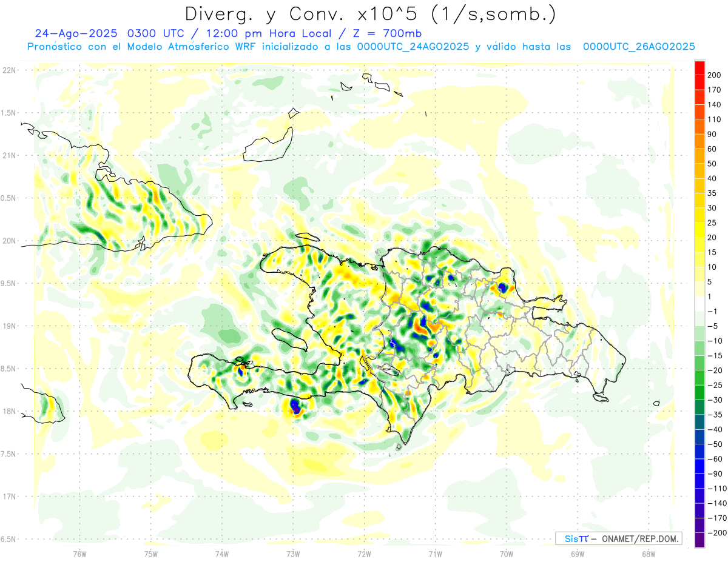Click the 19N latitude label
The width and height of the screenshot is (728, 562).
[x=8, y=326]
